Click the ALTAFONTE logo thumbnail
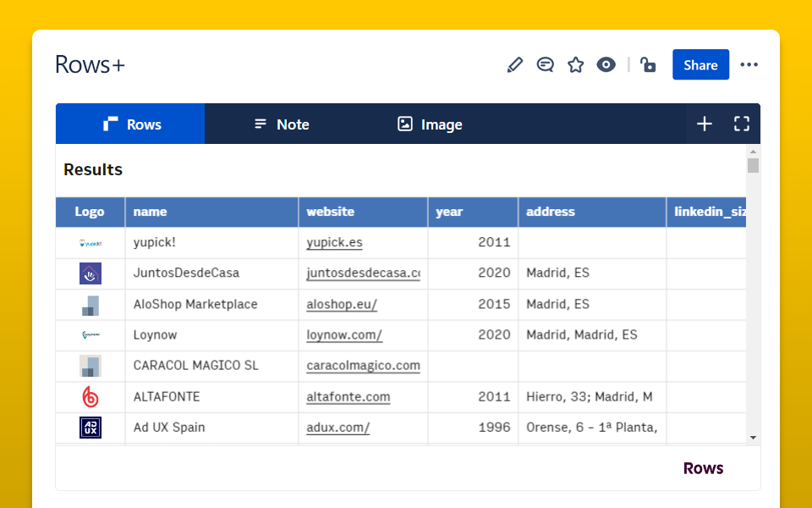This screenshot has height=508, width=812. click(x=90, y=396)
